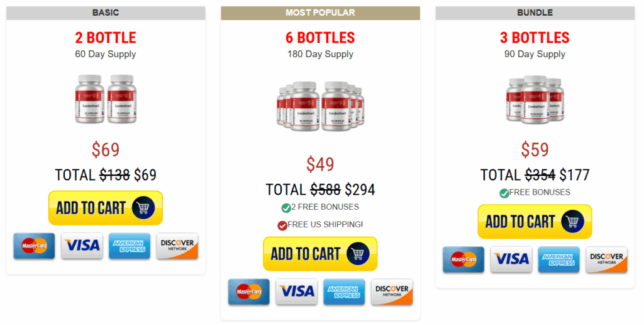This screenshot has height=325, width=644.
Task: Click red checkmark beside FREE US SHIPPING
Action: click(282, 225)
